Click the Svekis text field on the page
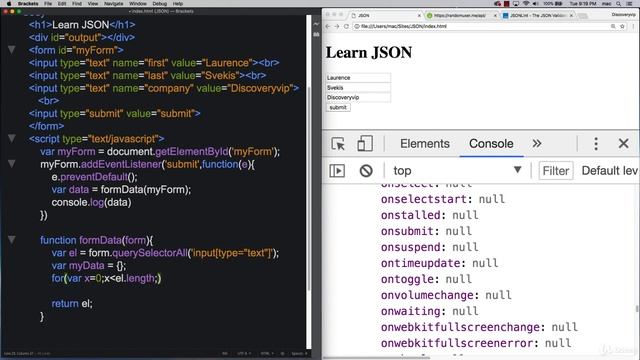This screenshot has width=640, height=360. click(x=358, y=87)
